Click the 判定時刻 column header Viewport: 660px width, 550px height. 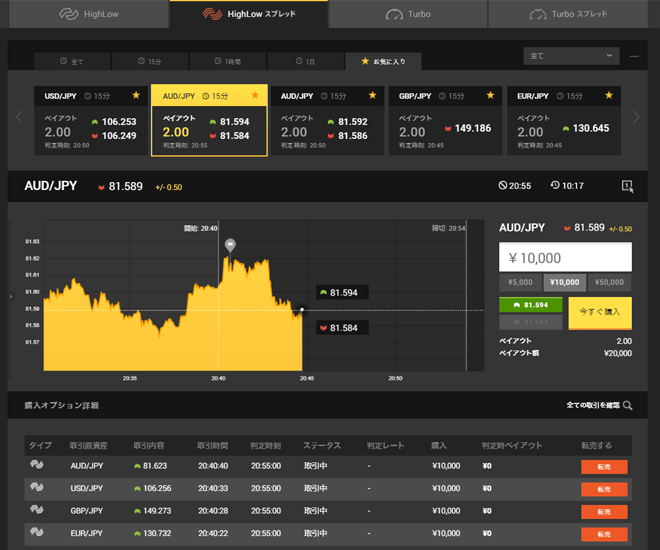coord(265,445)
